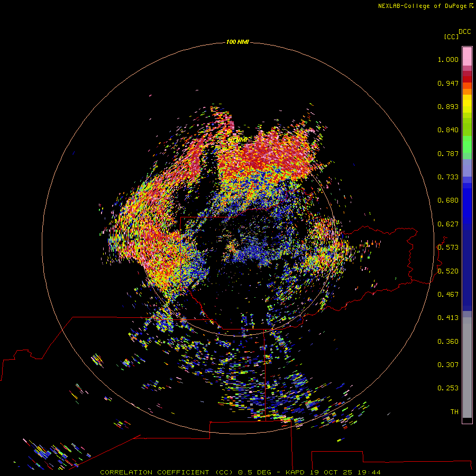Select the 0.520 scale value

(x=448, y=271)
